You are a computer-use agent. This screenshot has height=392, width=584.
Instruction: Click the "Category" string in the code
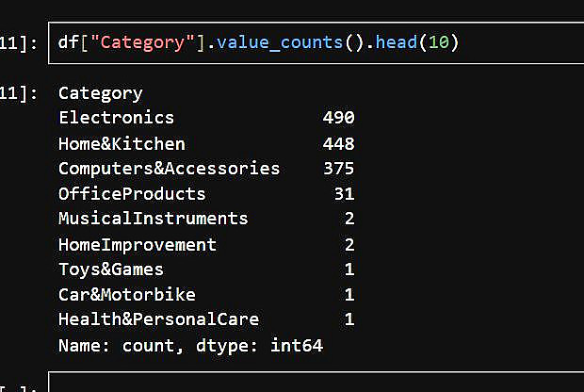[143, 44]
